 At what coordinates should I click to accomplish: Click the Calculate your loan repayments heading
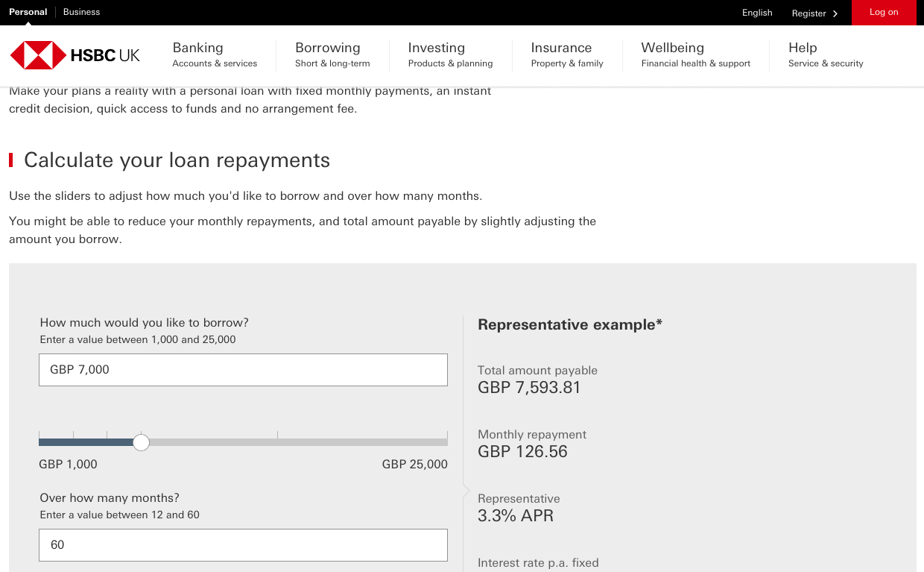click(177, 160)
